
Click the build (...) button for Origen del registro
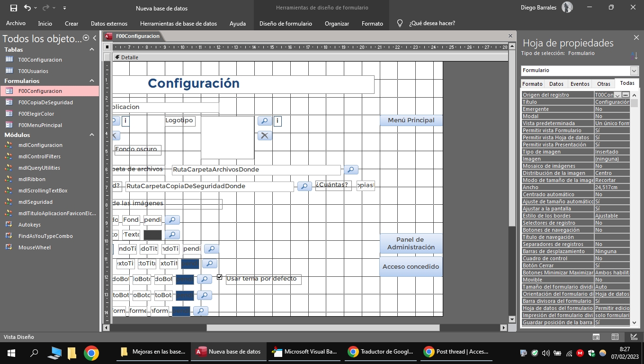click(x=626, y=95)
